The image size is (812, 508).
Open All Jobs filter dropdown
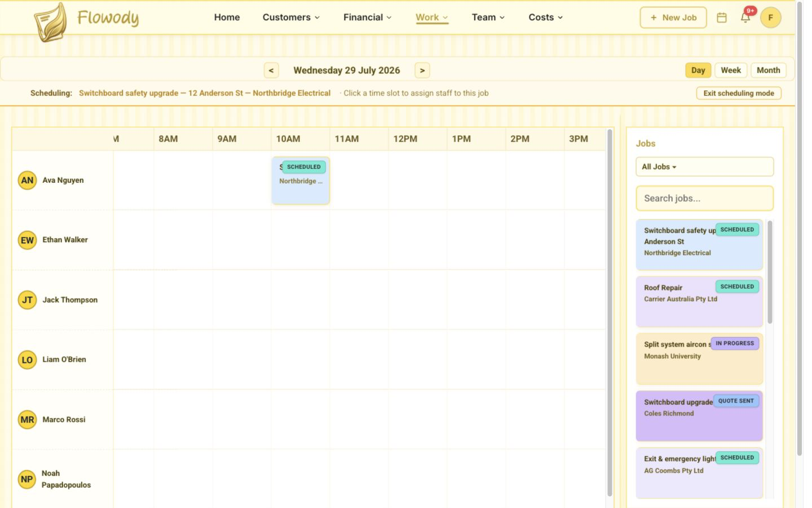pyautogui.click(x=705, y=167)
